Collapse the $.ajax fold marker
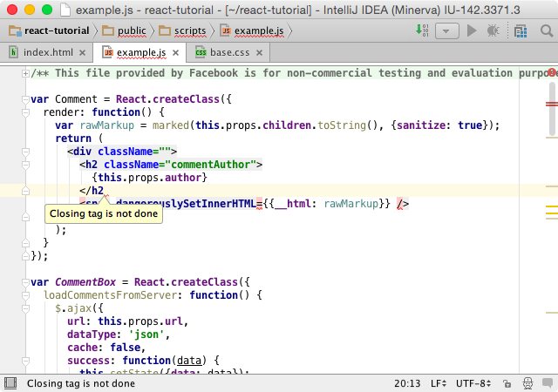 coord(25,308)
